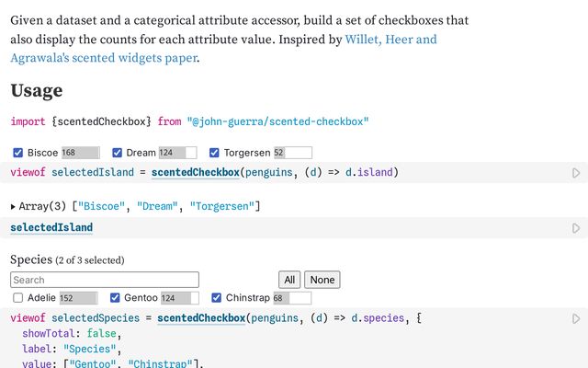Disable the Torgersen checkbox
Viewport: 588px width, 368px height.
pos(215,153)
